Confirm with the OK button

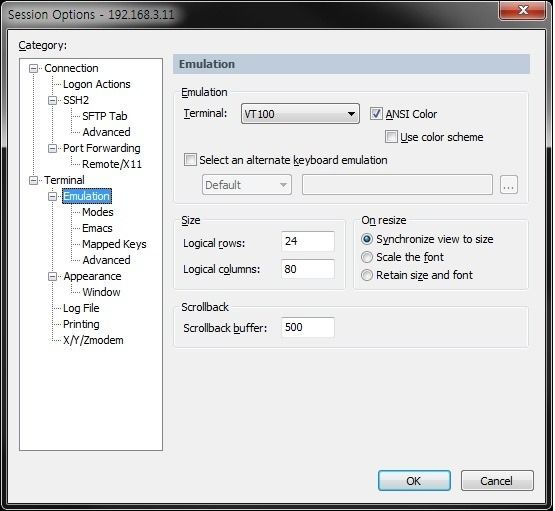414,481
